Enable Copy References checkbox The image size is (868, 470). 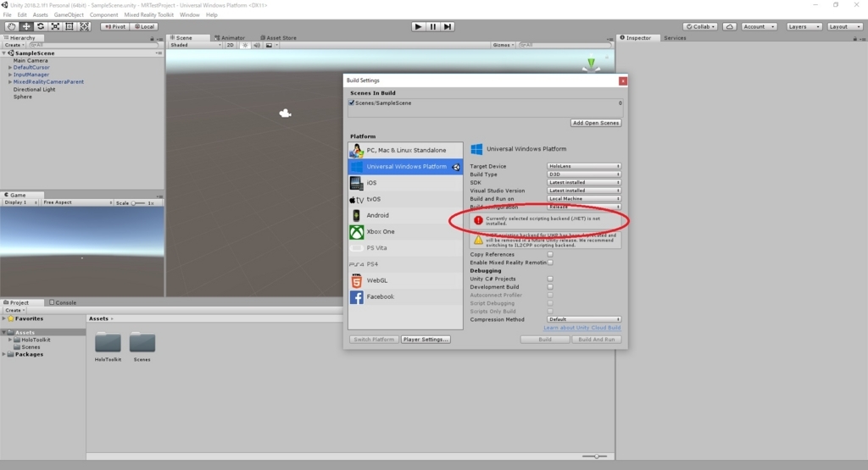pyautogui.click(x=550, y=254)
